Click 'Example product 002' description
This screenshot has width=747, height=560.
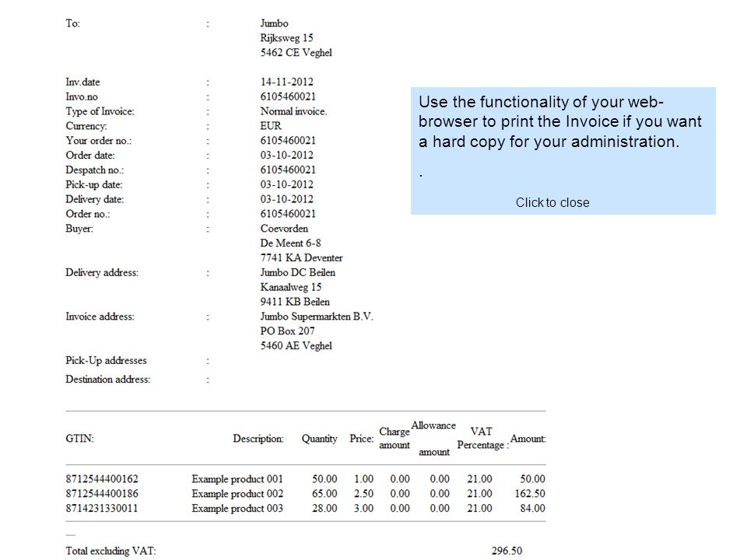(x=237, y=494)
